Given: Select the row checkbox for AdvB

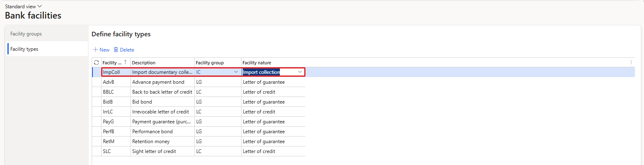Looking at the screenshot, I should pos(96,82).
